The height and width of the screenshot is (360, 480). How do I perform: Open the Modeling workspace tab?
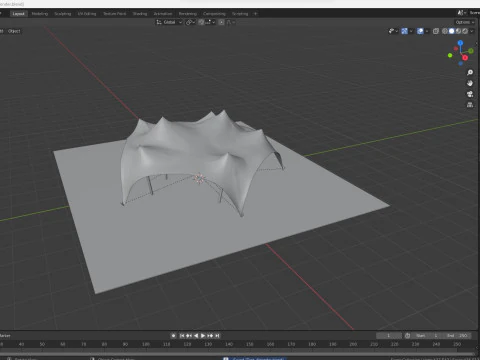coord(40,14)
